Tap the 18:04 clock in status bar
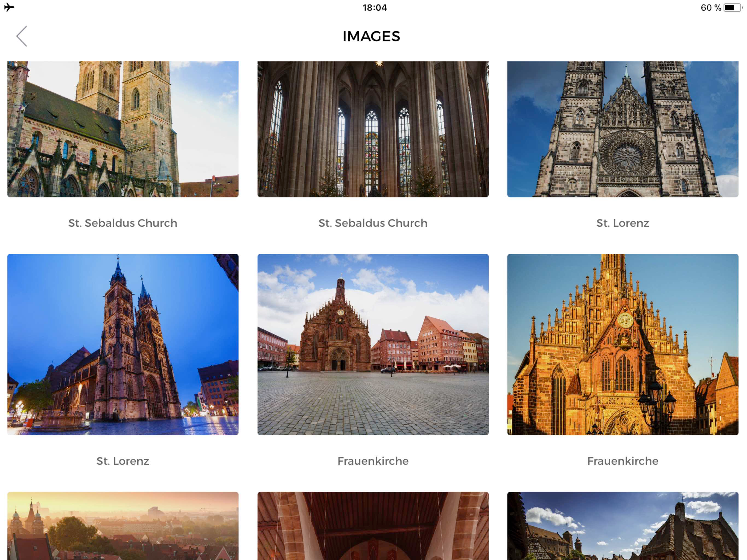 [375, 7]
